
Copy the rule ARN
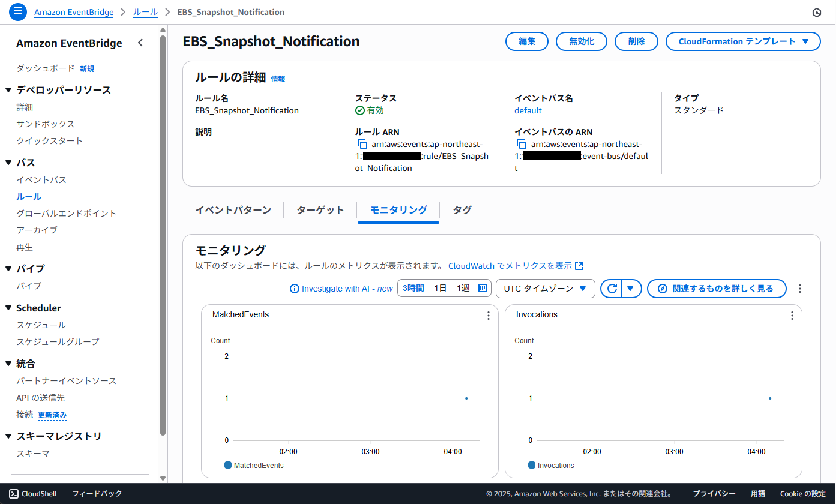362,144
